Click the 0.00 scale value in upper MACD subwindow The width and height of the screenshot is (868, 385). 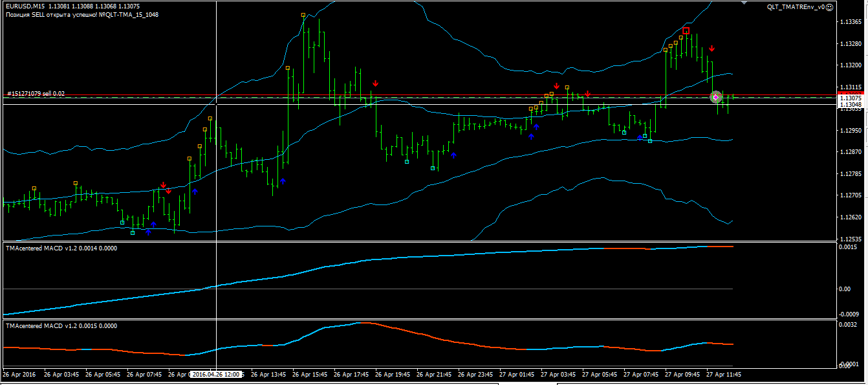pyautogui.click(x=845, y=289)
